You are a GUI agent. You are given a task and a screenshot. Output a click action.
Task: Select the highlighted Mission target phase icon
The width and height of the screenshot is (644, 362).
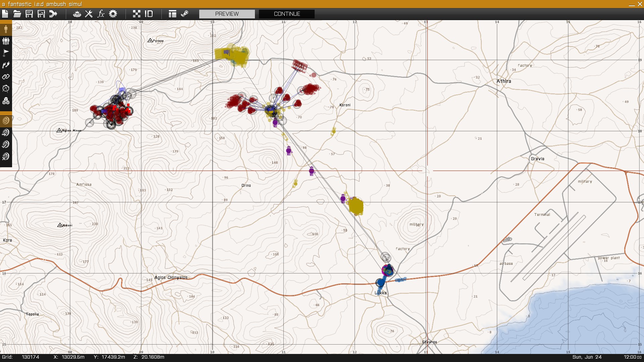coord(6,121)
